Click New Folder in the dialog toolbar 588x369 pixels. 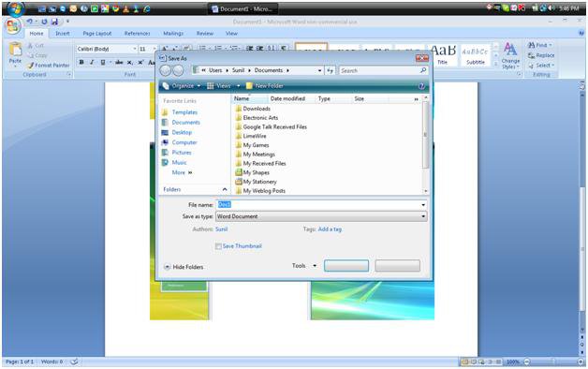click(264, 86)
